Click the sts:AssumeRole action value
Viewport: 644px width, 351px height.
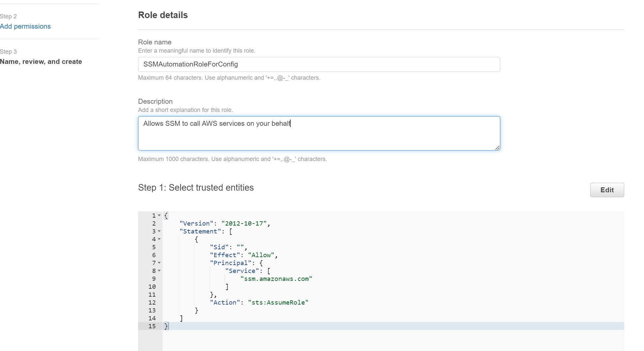pos(278,303)
